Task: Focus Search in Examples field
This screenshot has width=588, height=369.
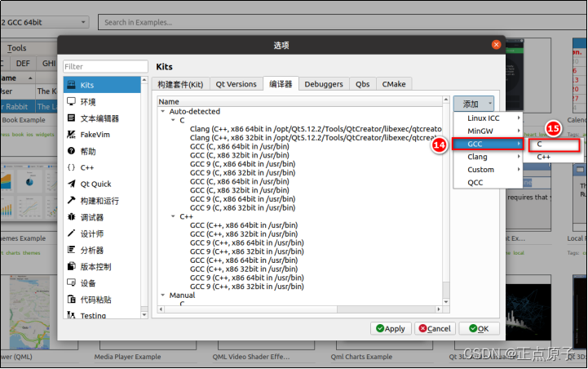Action: pos(343,22)
